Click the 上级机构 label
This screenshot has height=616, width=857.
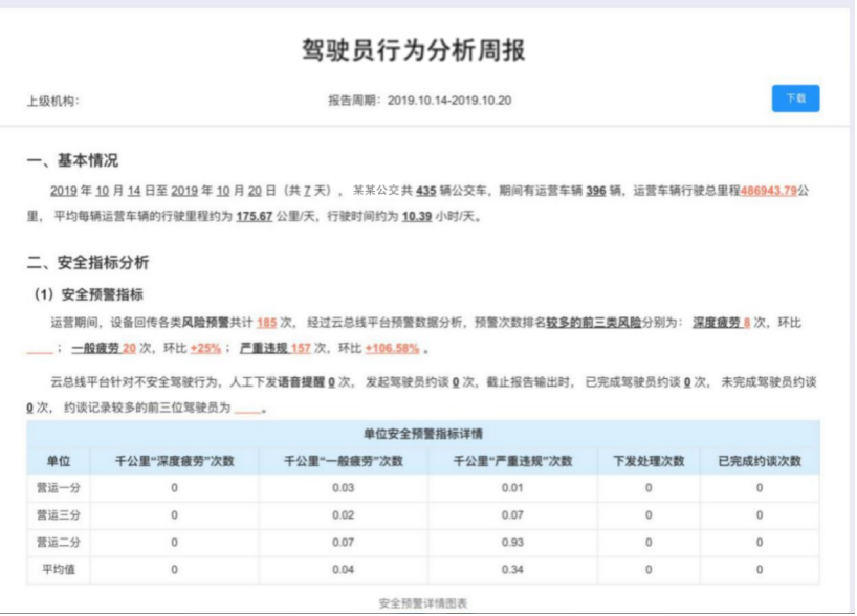pyautogui.click(x=53, y=101)
